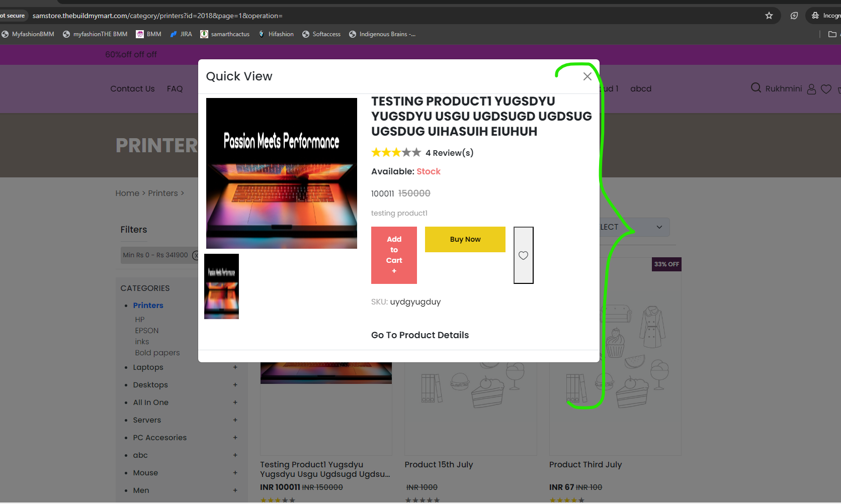This screenshot has height=504, width=841.
Task: Click the 33% OFF badge
Action: coord(666,264)
